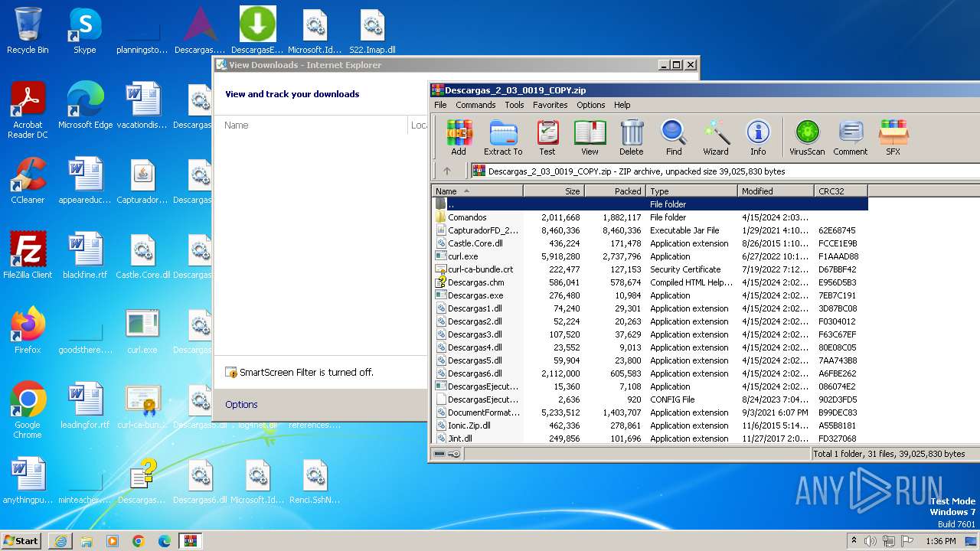Screen dimensions: 980x551
Task: Click the Test archive icon
Action: click(x=547, y=138)
